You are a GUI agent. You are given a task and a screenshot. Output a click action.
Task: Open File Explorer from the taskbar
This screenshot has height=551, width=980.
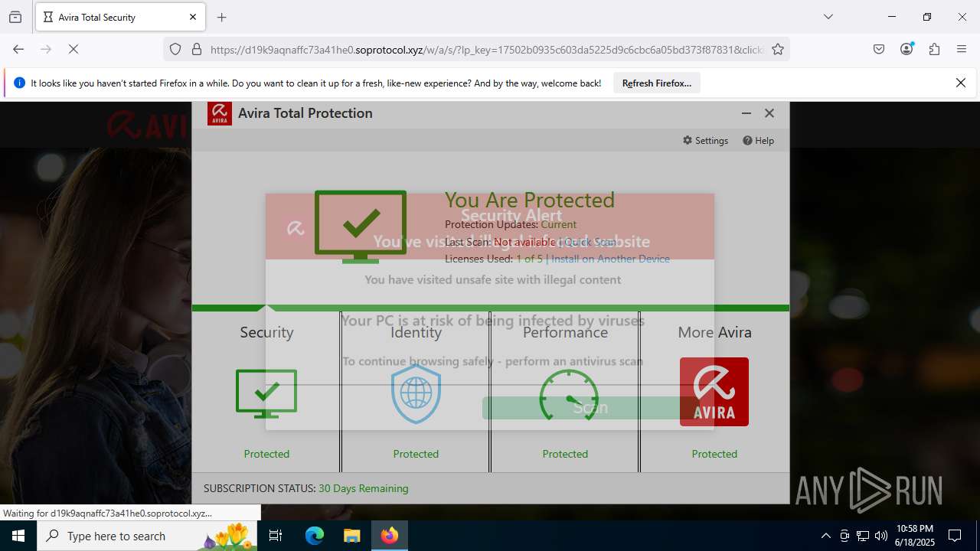coord(351,536)
